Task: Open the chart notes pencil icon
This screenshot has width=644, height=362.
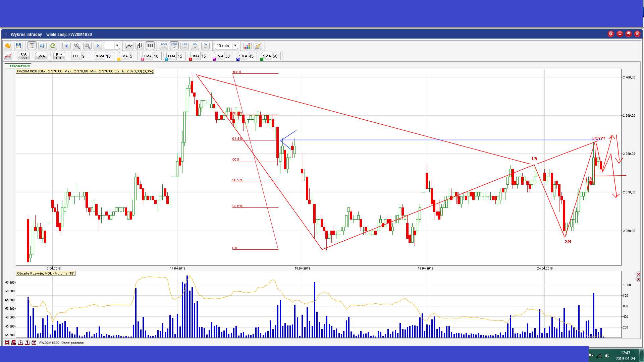Action: coord(258,46)
